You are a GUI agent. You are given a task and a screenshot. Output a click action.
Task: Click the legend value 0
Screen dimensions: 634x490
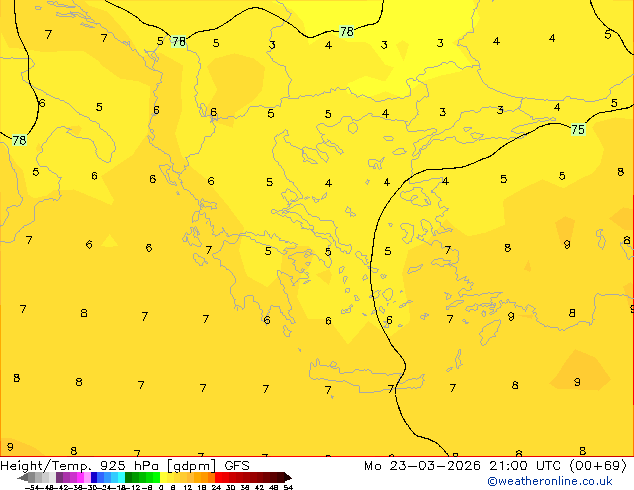tap(161, 487)
